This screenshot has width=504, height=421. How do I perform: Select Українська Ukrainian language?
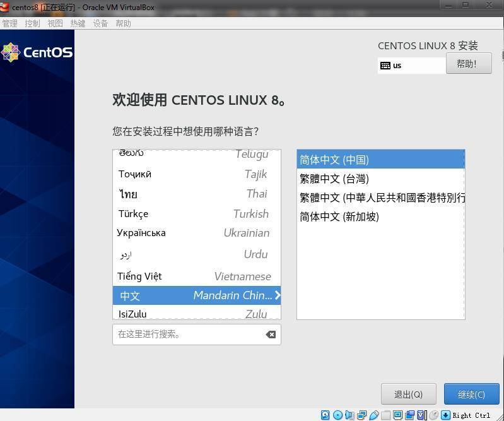(197, 233)
